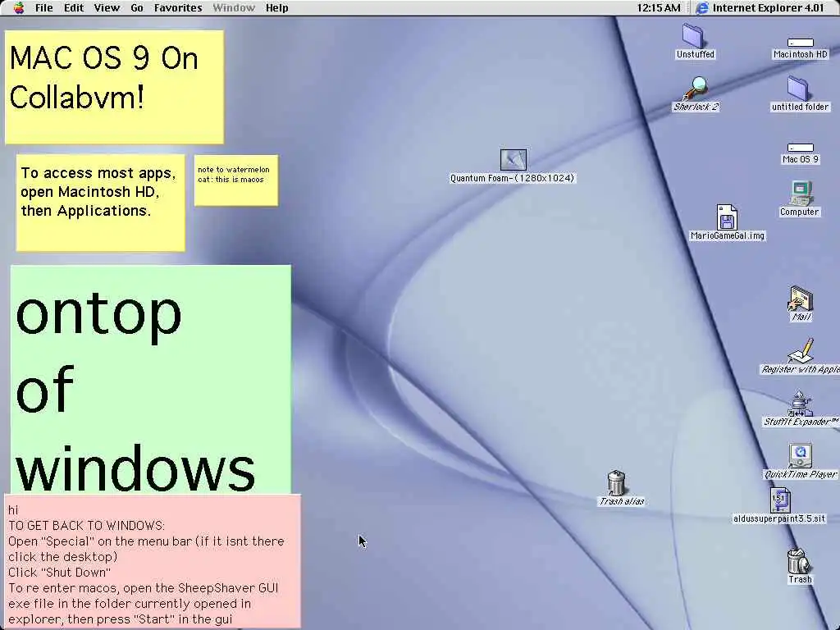The height and width of the screenshot is (630, 840).
Task: Click the pink "TO GET BACK TO WINDOWS" note
Action: click(x=153, y=561)
